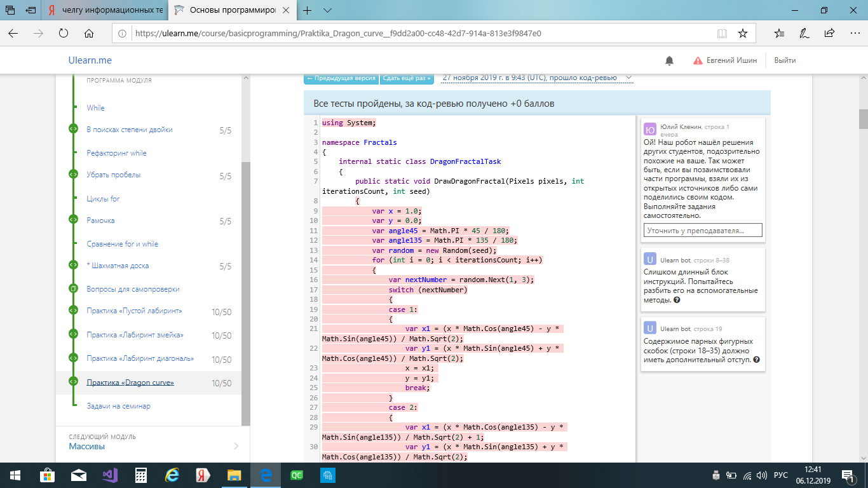This screenshot has height=488, width=868.
Task: Expand next module Массивы arrow
Action: (x=236, y=446)
